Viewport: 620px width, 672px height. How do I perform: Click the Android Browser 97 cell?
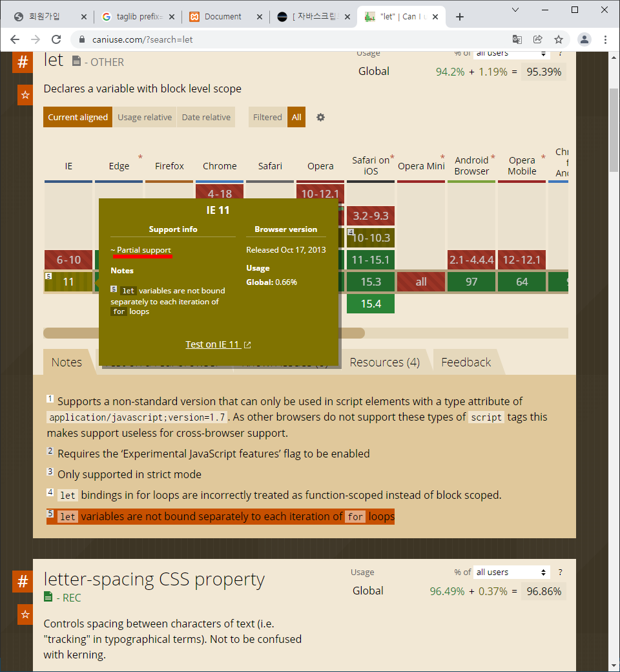coord(471,282)
